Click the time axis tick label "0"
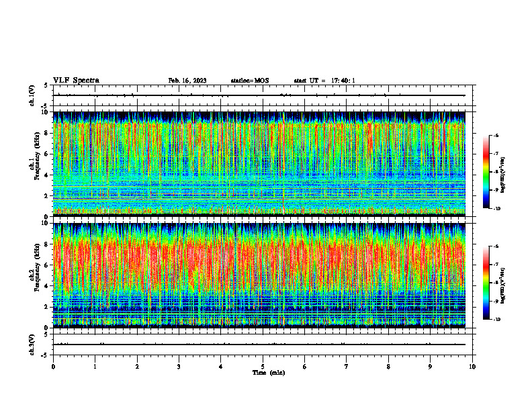 coord(53,367)
